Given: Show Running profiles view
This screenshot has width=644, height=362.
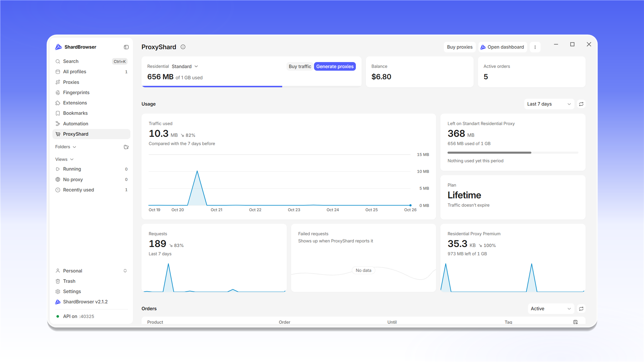Looking at the screenshot, I should (91, 169).
